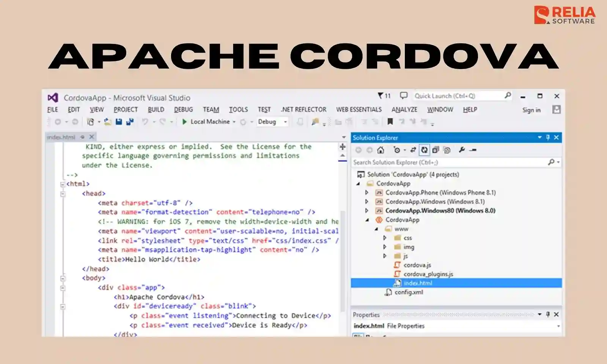Open the editor active files dropdown arrow
607x364 pixels.
click(344, 137)
